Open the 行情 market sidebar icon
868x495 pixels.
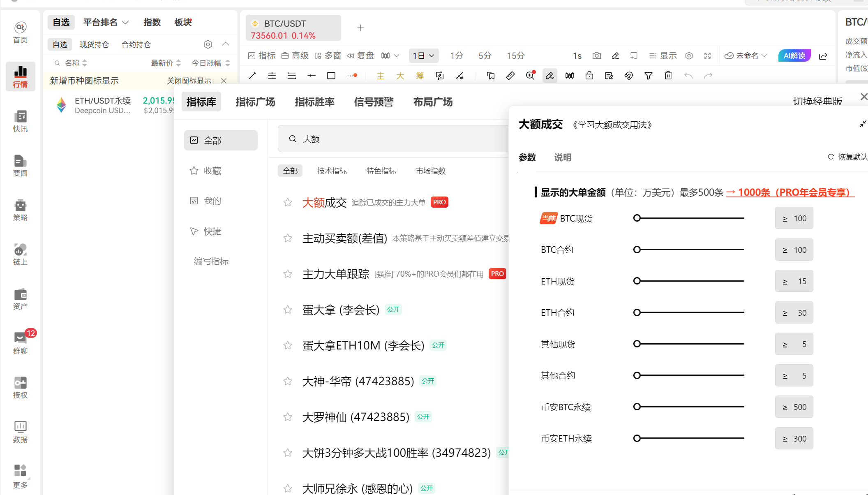[x=20, y=76]
